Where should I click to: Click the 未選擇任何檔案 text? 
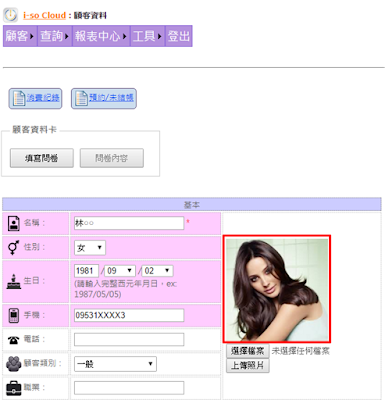coord(300,351)
